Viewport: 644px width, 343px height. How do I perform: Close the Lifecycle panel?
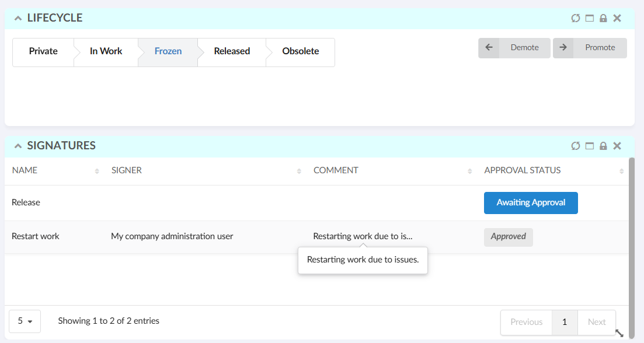click(617, 18)
